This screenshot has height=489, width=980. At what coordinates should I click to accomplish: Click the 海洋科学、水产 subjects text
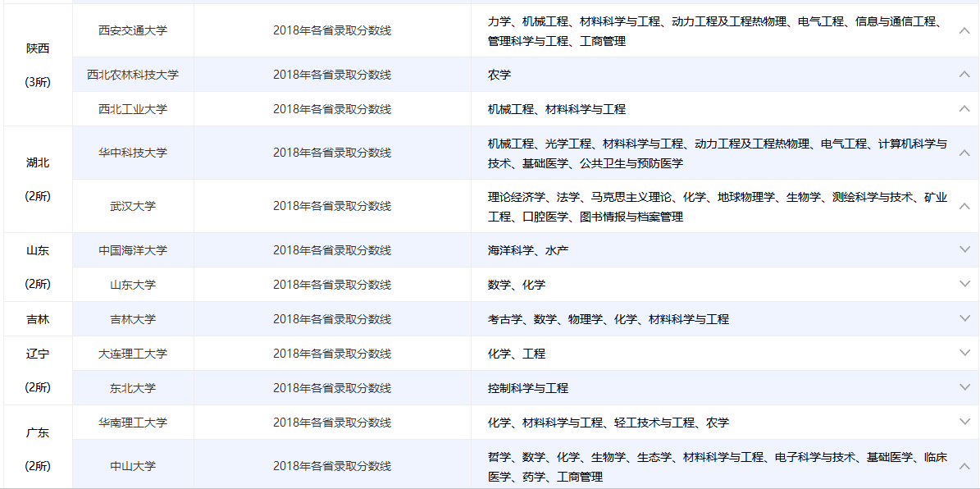point(528,250)
